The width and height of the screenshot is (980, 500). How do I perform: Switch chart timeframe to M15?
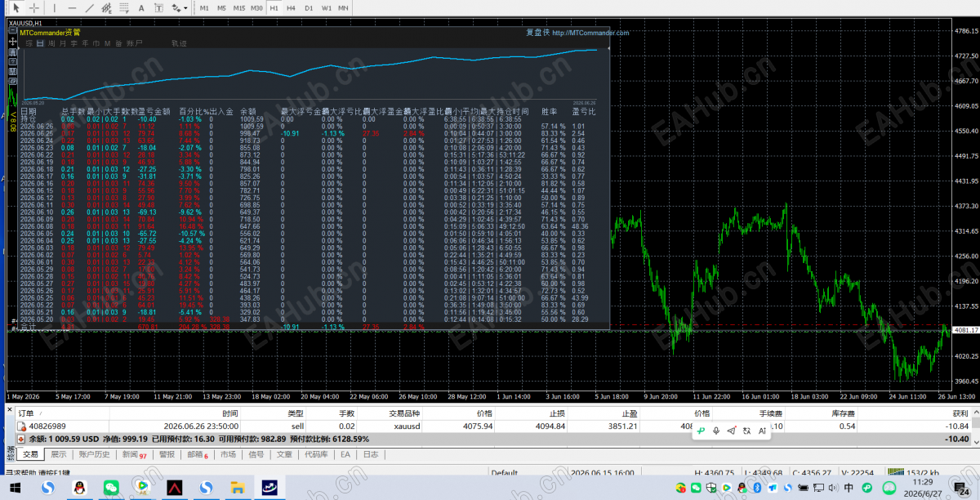coord(239,8)
